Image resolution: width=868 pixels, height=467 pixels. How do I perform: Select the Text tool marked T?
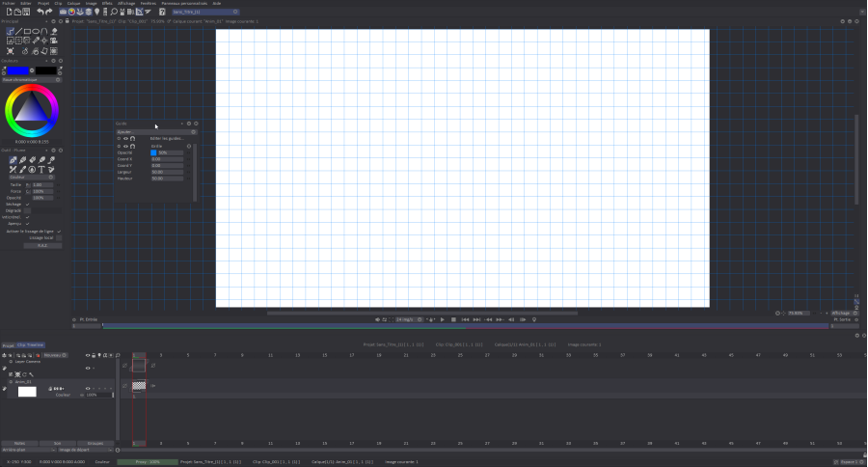(41, 170)
